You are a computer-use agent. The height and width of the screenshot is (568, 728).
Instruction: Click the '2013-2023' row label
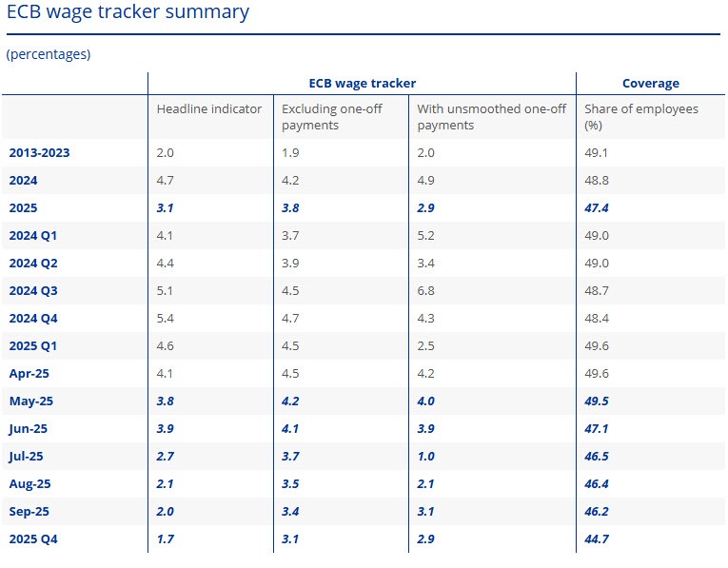(39, 152)
